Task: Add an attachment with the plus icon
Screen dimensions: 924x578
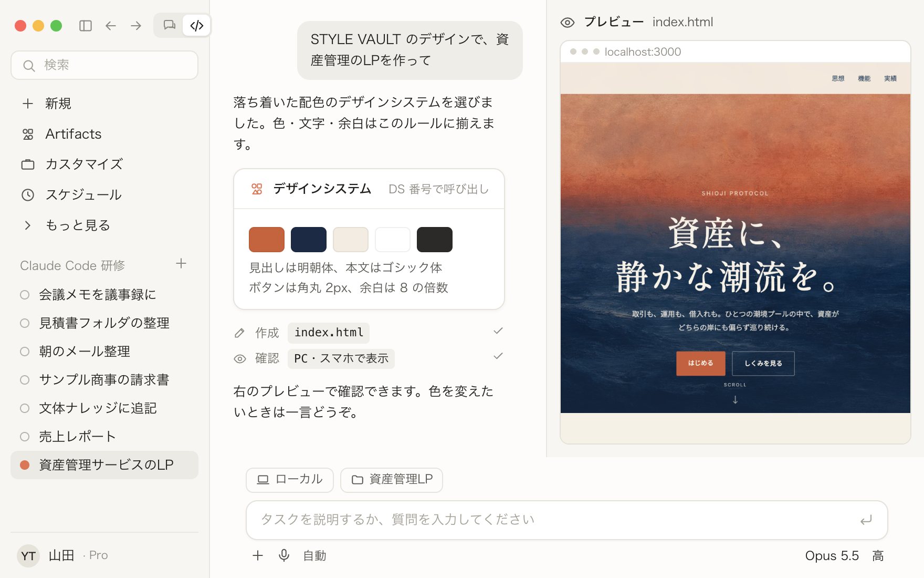Action: click(x=258, y=556)
